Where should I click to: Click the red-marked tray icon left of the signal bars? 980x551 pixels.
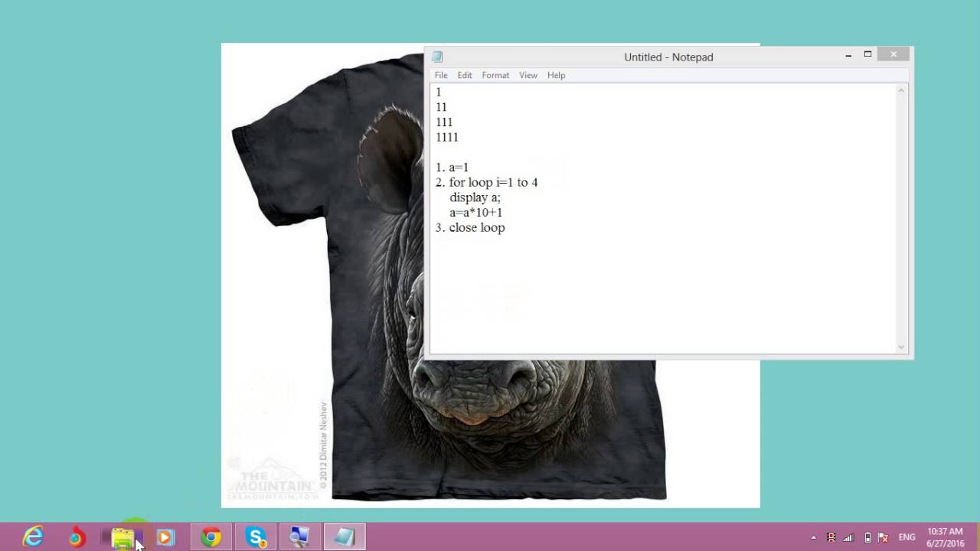coord(831,537)
